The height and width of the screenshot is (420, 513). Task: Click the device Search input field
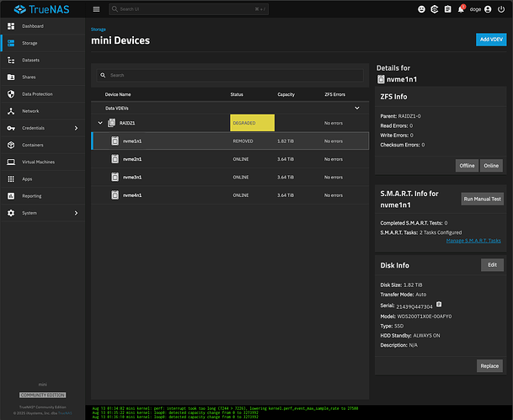click(230, 75)
